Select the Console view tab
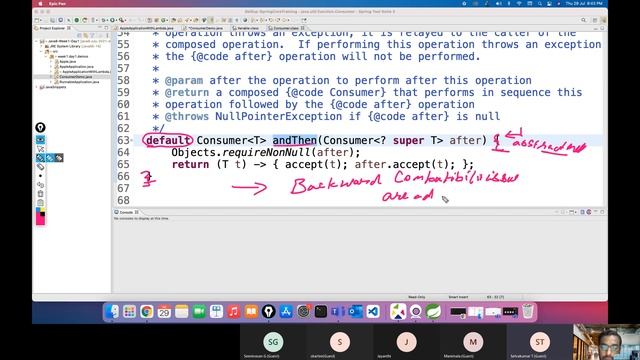This screenshot has height=360, width=640. [127, 212]
